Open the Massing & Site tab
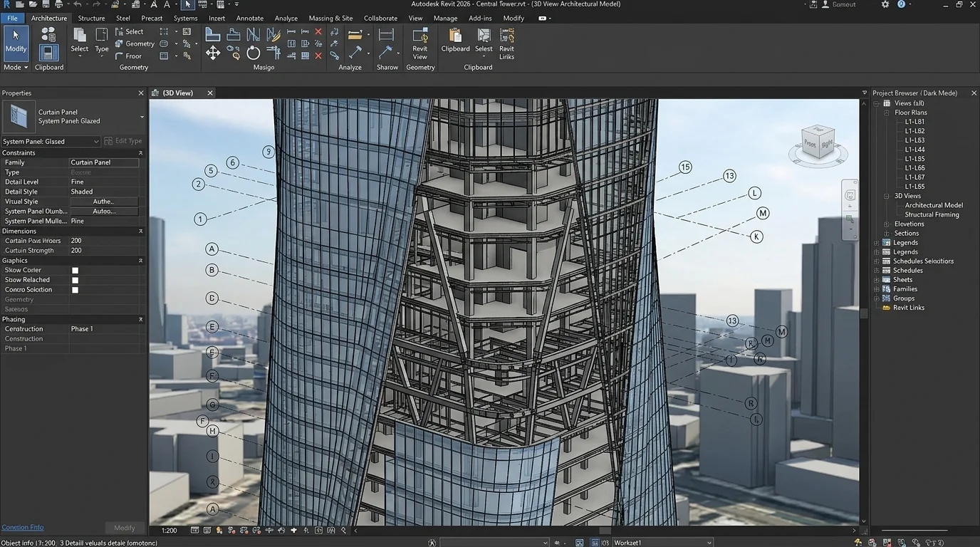The height and width of the screenshot is (547, 980). (x=330, y=18)
